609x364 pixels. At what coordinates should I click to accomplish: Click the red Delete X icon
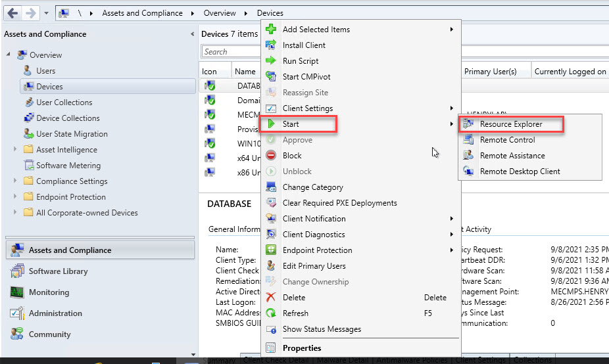271,298
